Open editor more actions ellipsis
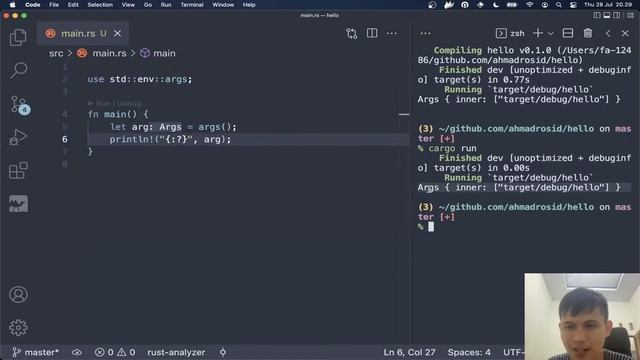The height and width of the screenshot is (360, 640). (391, 33)
